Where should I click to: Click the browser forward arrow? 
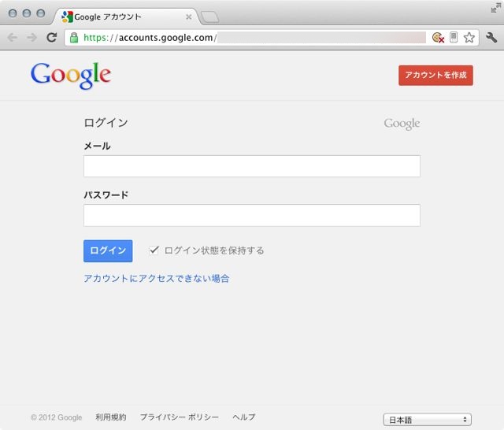tap(31, 38)
